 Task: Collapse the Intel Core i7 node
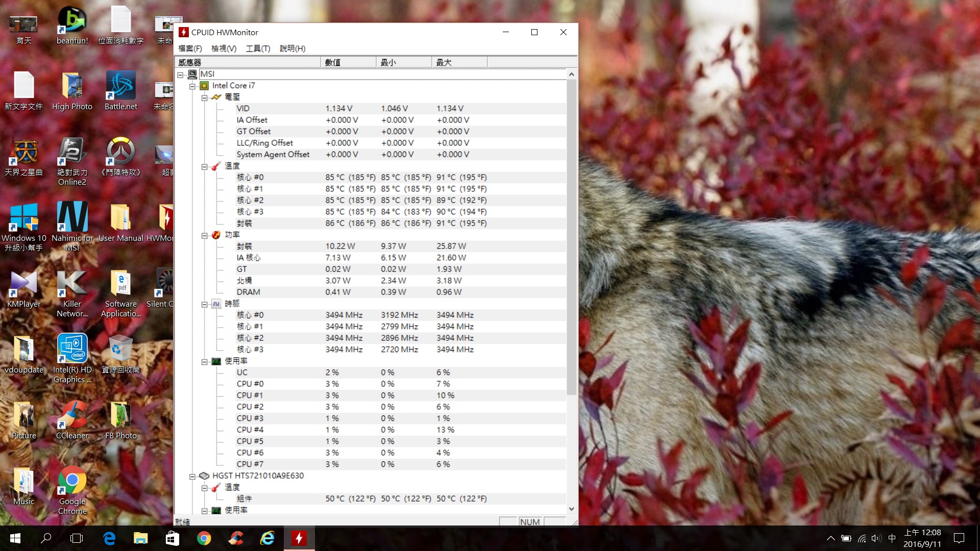tap(192, 86)
